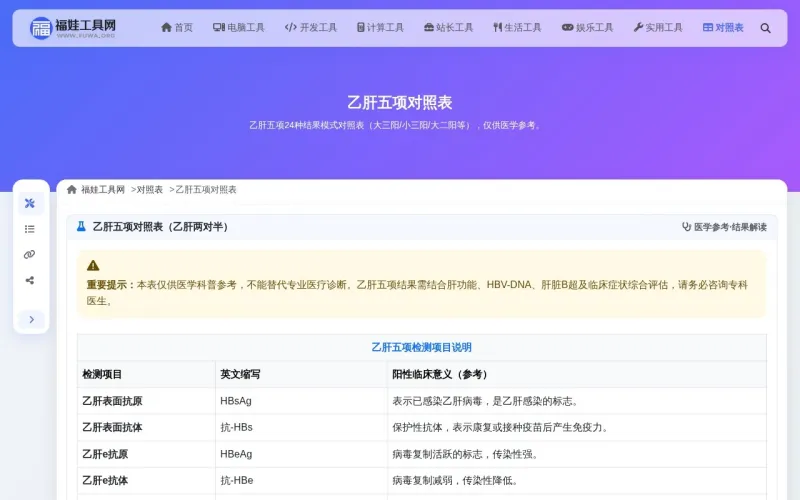Click the 医学参考·结果解读 label

tap(730, 227)
